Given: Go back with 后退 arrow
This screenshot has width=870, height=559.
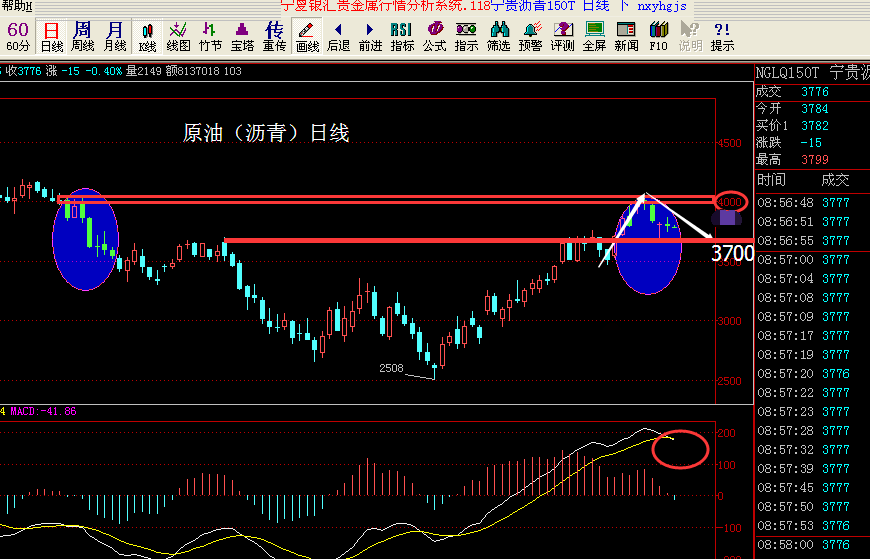Looking at the screenshot, I should coord(338,37).
